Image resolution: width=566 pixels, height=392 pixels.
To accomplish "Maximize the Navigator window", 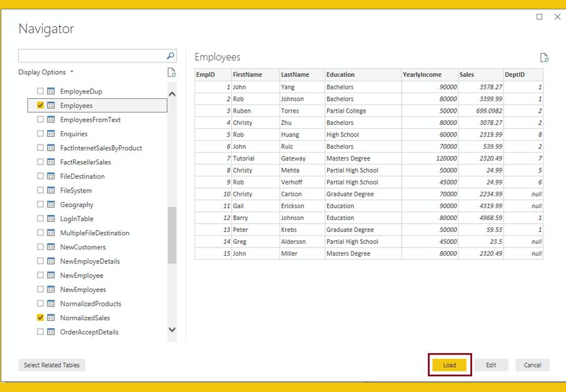I will tap(539, 17).
